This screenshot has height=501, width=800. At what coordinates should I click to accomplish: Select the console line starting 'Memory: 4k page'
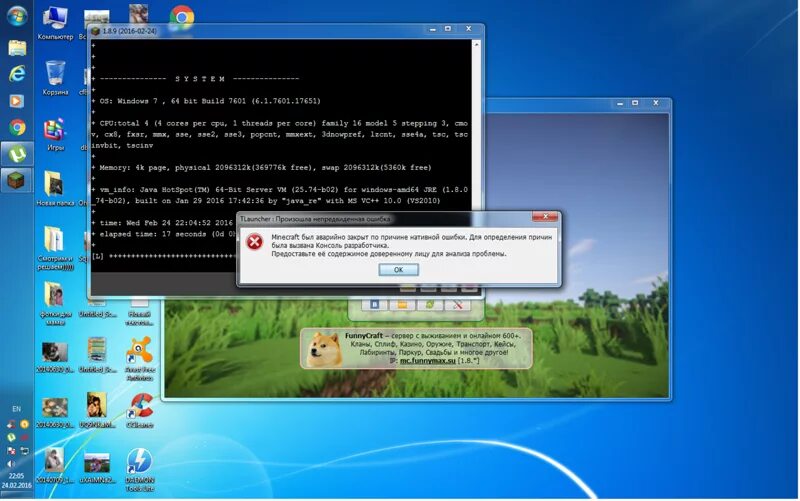[265, 167]
